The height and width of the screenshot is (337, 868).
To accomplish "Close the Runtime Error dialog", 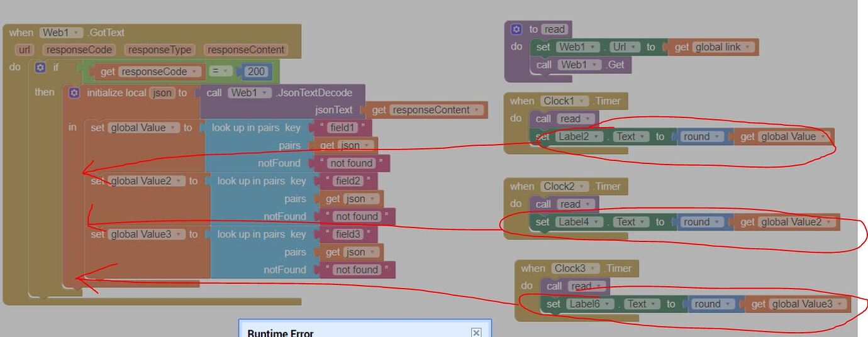I will 476,333.
